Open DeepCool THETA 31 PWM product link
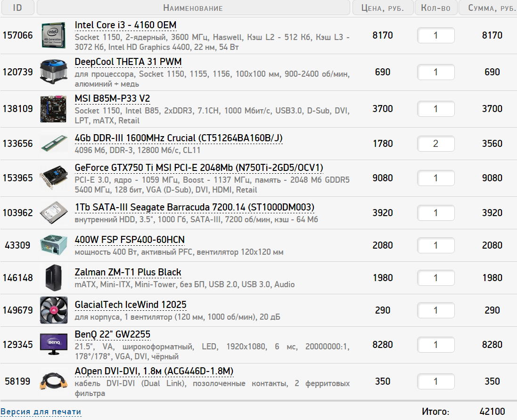The image size is (517, 420). 128,62
